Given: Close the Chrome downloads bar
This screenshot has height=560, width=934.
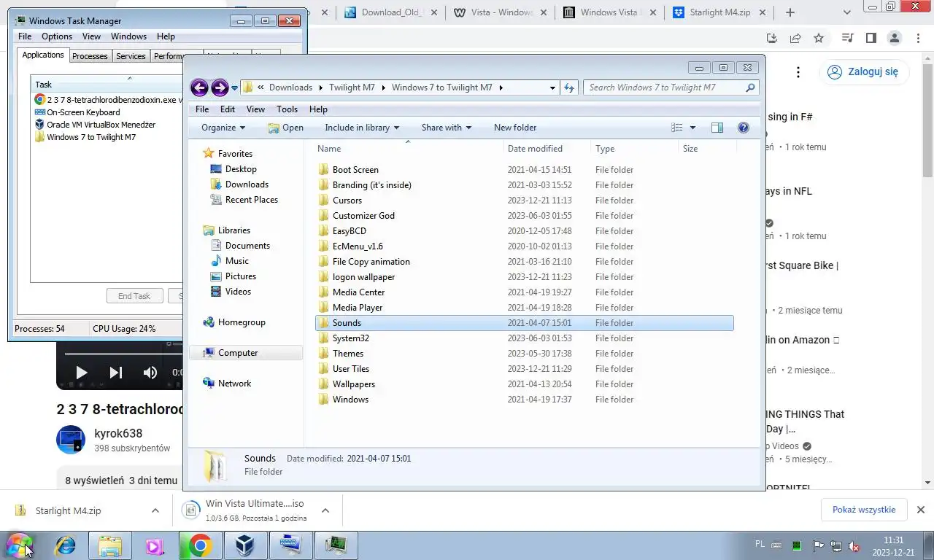Looking at the screenshot, I should pyautogui.click(x=921, y=510).
